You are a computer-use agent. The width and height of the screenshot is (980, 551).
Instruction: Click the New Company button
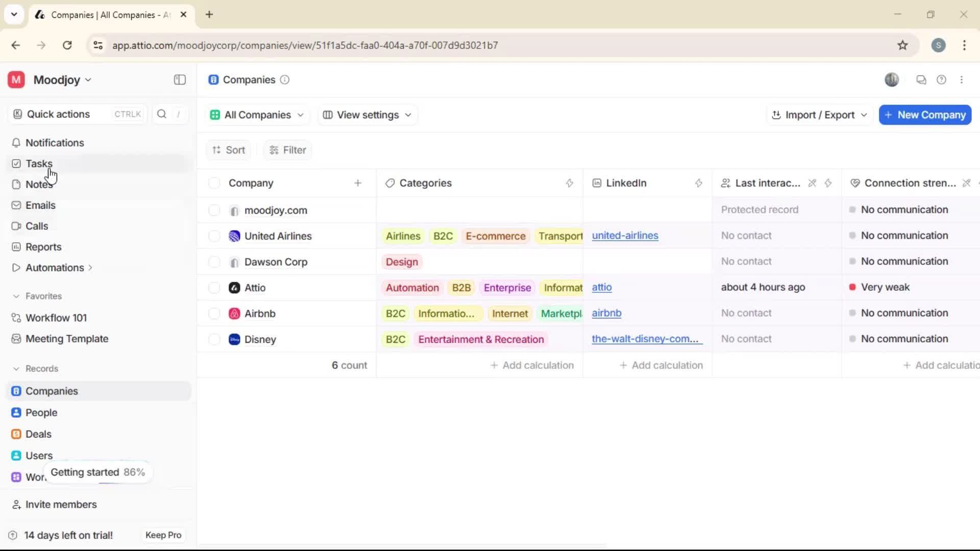tap(925, 115)
